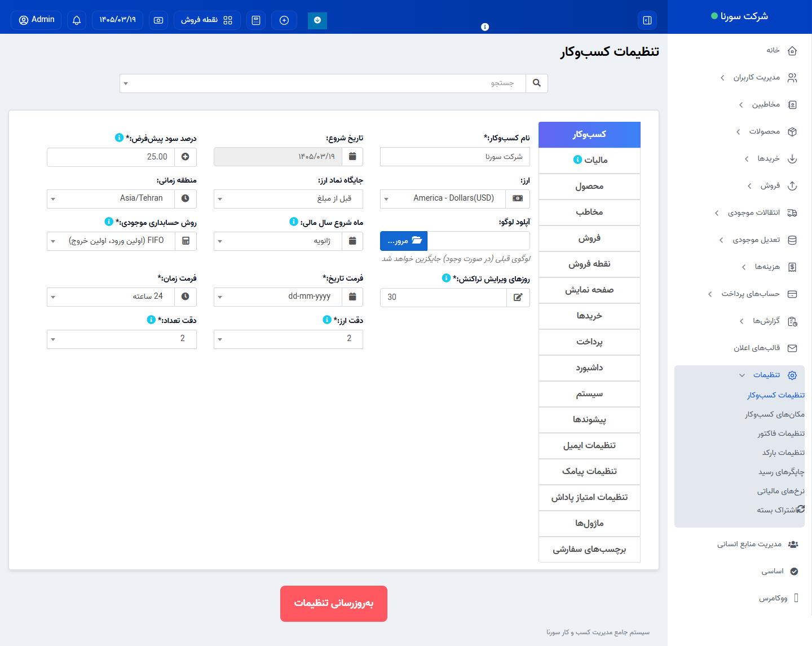Open the جایگاه نماد ارز dropdown
The image size is (812, 646).
(x=288, y=198)
